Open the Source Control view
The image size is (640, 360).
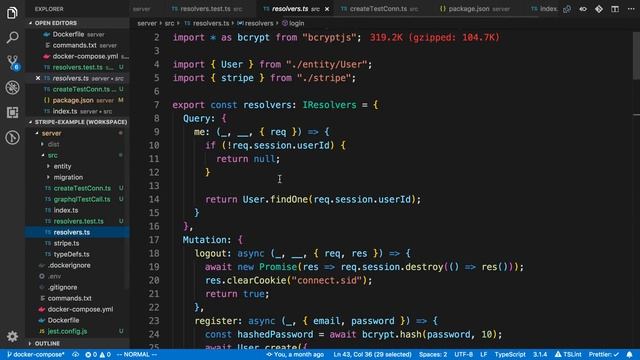tap(12, 62)
